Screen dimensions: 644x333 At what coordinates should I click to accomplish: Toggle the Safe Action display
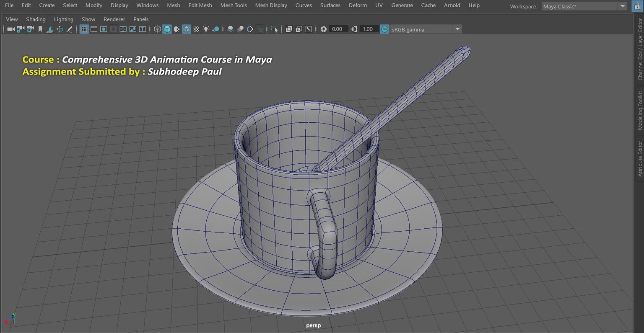click(x=133, y=29)
